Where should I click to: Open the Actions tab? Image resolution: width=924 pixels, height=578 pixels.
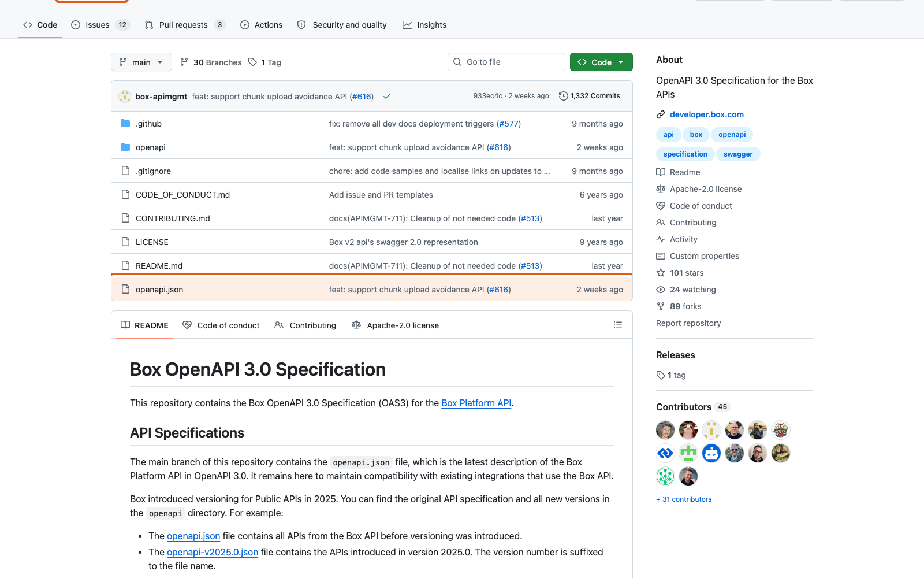click(262, 25)
